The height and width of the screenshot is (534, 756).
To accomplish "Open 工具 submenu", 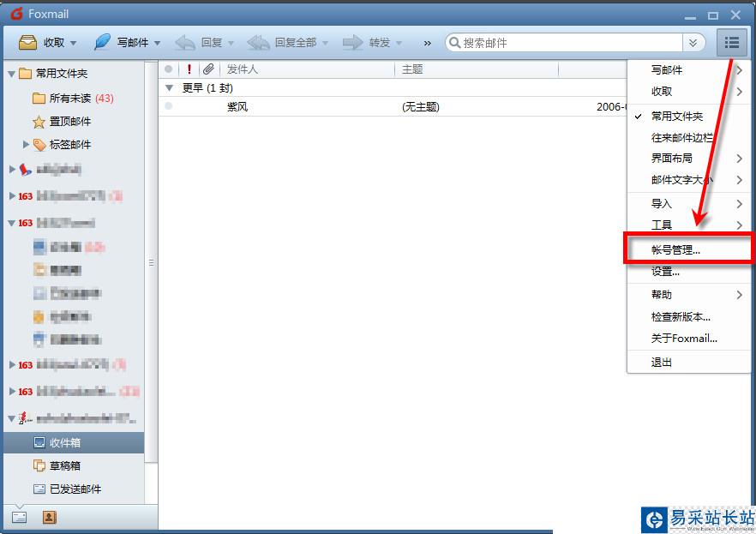I will [688, 225].
